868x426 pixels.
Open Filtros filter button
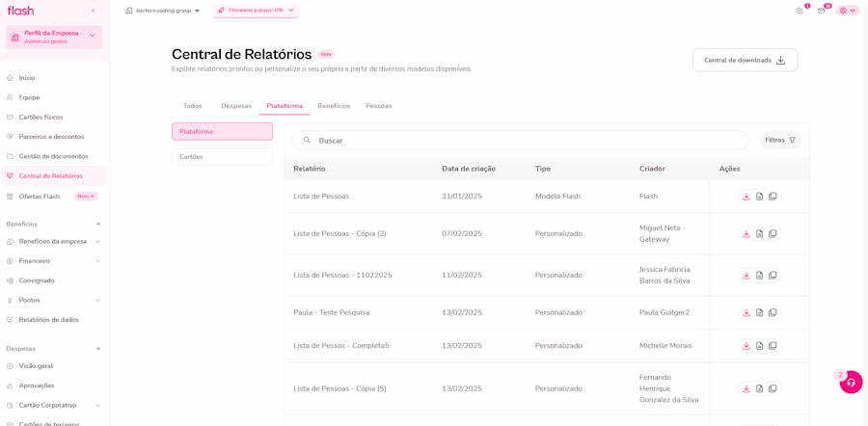click(x=780, y=141)
